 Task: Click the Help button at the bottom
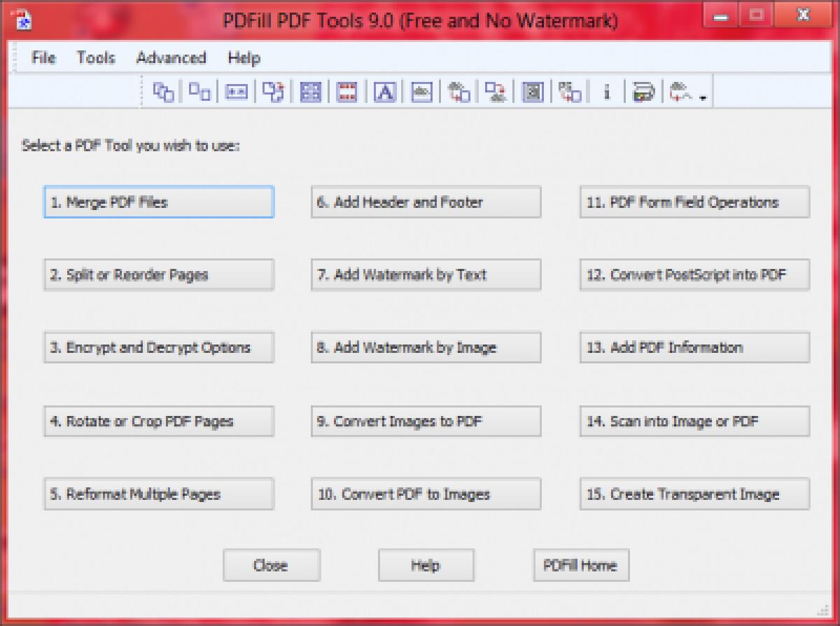pos(426,565)
